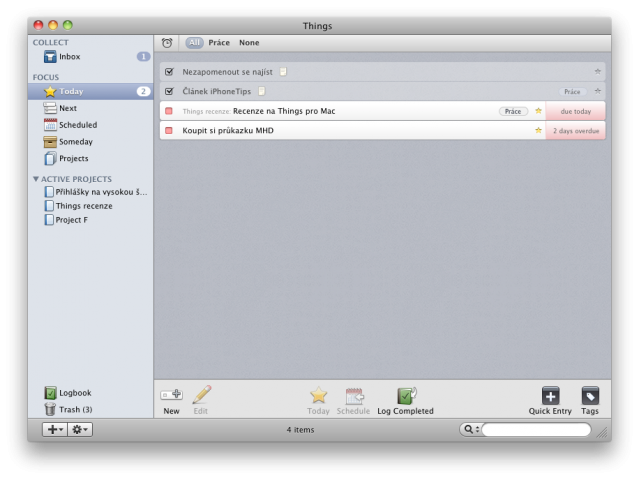Open note icon on Článek iPhoneTips
Viewport: 639px width, 480px height.
coord(262,91)
